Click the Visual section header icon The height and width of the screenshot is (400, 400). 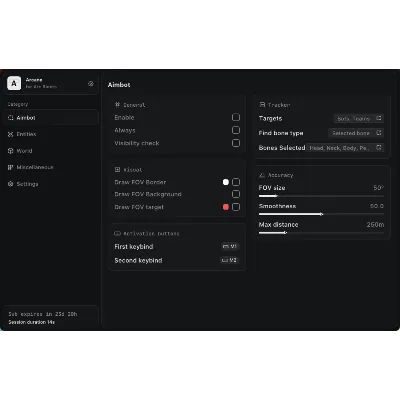click(117, 170)
